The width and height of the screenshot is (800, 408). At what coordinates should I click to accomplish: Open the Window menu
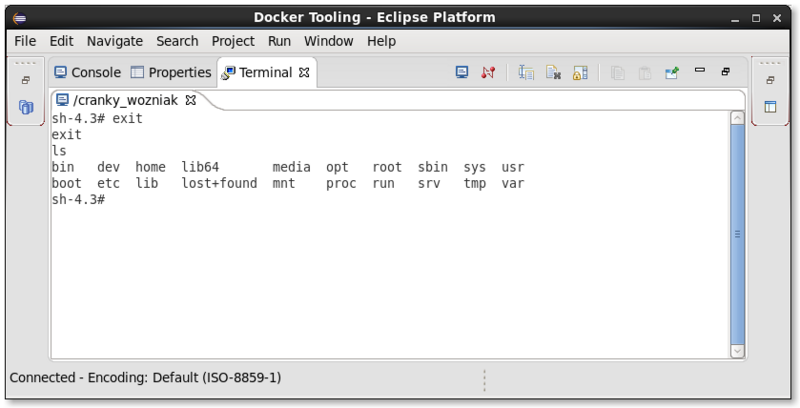(329, 41)
